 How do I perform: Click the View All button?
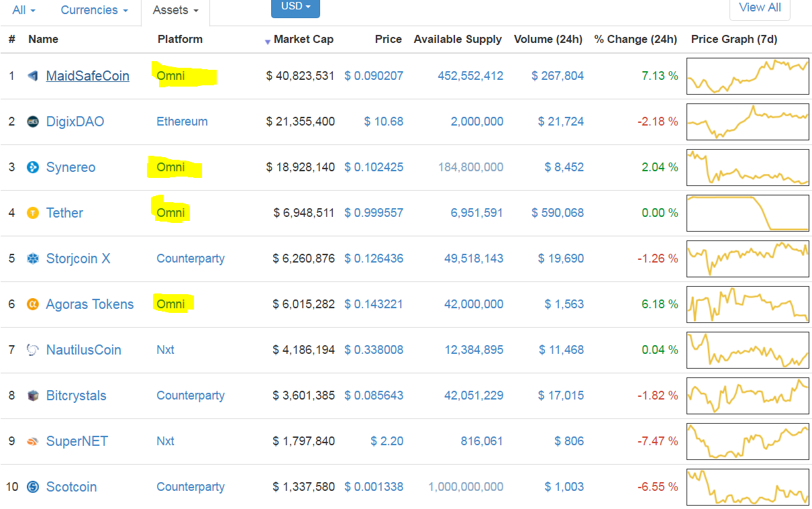coord(760,8)
